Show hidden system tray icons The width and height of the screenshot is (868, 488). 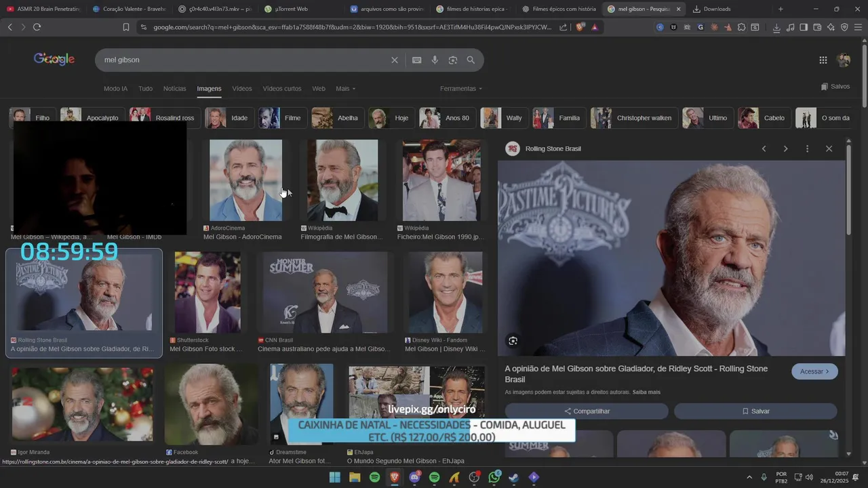coord(749,477)
